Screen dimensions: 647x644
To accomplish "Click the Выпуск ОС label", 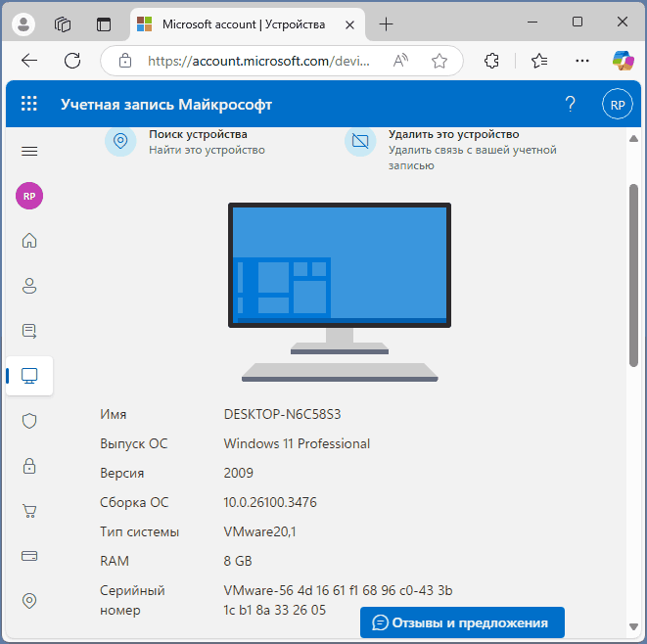I will pos(134,443).
